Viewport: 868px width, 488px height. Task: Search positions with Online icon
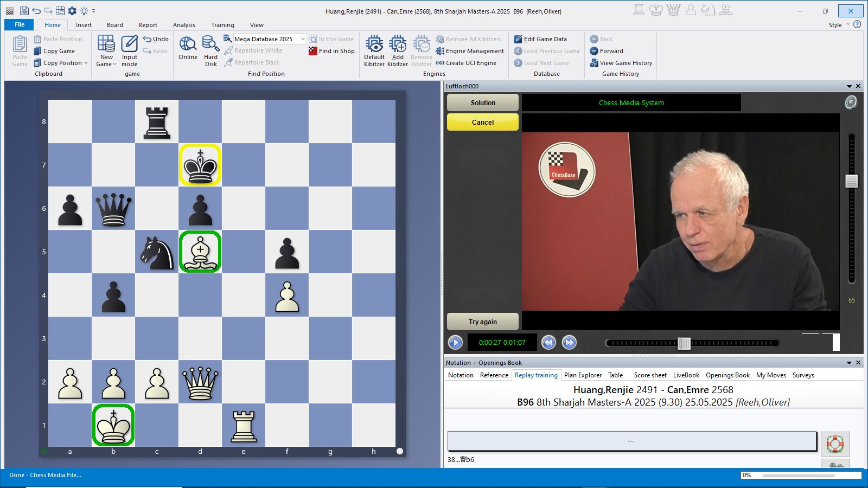pyautogui.click(x=188, y=44)
